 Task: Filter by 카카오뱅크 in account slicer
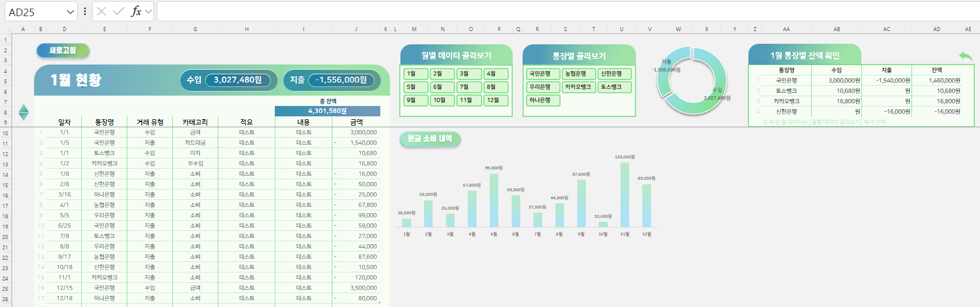pyautogui.click(x=578, y=87)
